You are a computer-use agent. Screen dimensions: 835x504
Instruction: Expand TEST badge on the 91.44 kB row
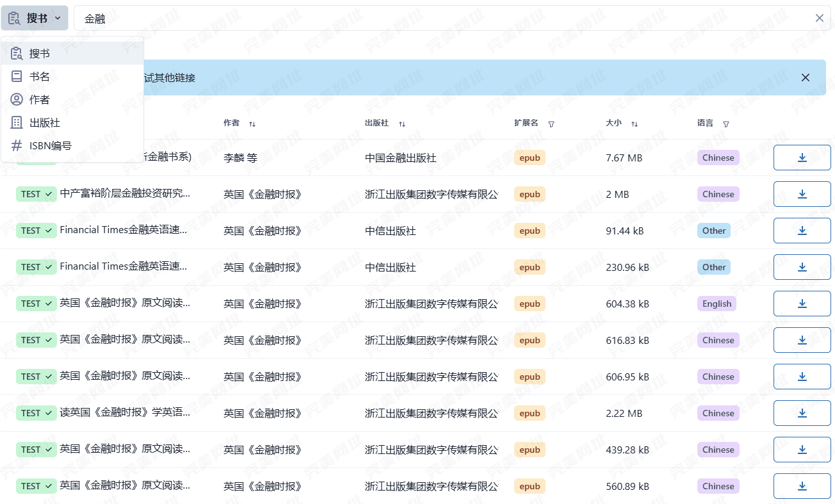[36, 231]
